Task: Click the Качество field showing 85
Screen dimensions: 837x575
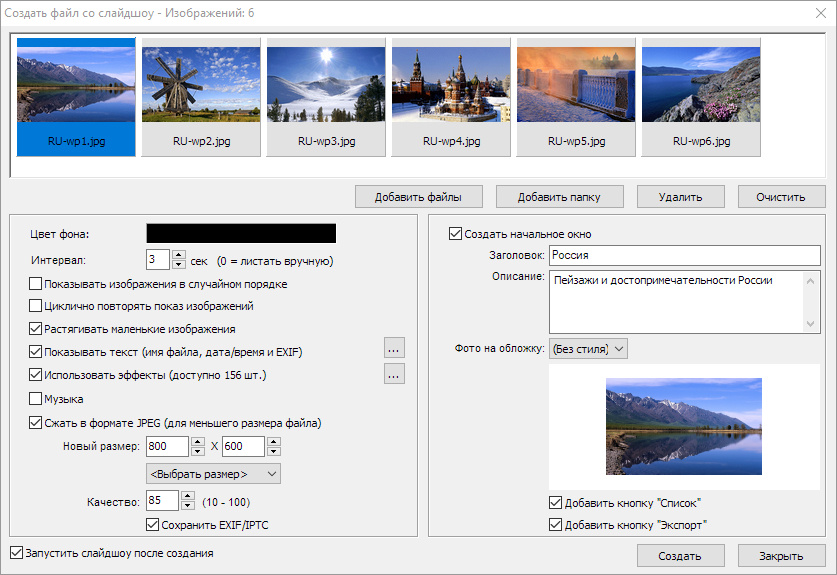Action: pos(162,500)
